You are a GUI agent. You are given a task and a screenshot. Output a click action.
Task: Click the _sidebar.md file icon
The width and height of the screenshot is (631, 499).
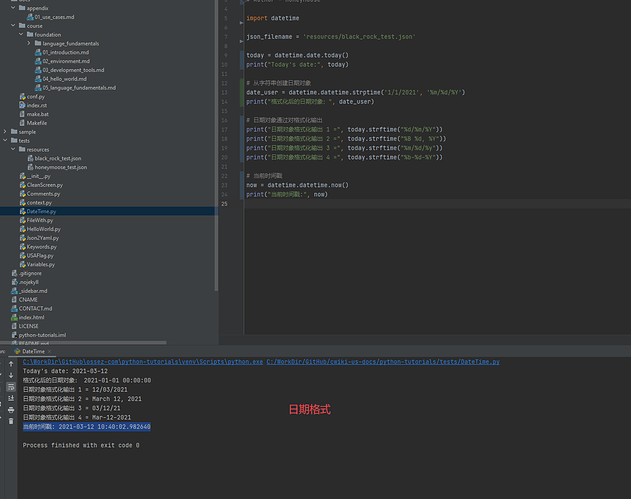[x=14, y=291]
